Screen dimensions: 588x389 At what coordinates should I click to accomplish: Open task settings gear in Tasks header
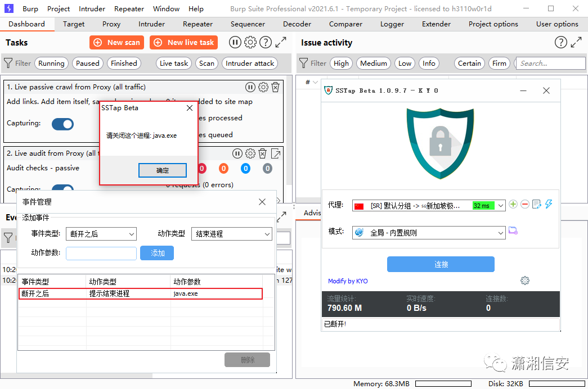(250, 42)
